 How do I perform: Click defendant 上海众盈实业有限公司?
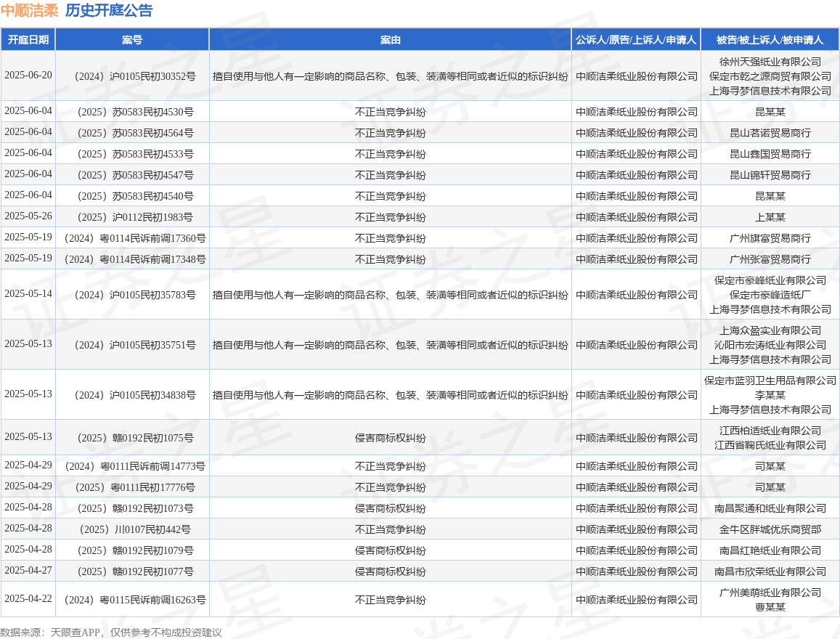point(770,330)
